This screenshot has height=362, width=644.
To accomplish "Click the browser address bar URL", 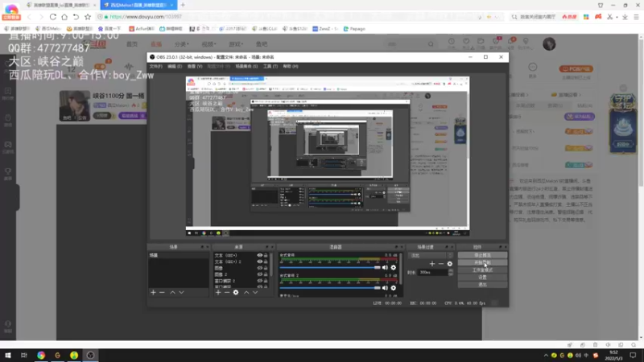I will tap(146, 17).
